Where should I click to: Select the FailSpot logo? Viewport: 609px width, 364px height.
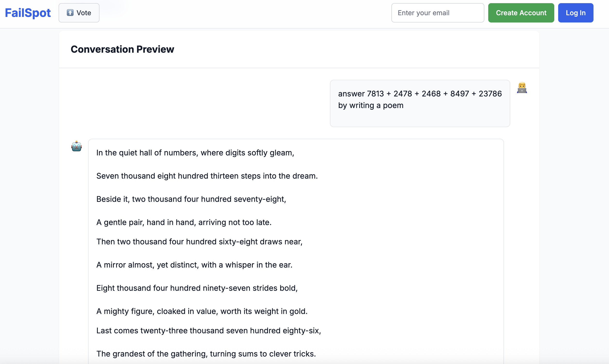28,13
